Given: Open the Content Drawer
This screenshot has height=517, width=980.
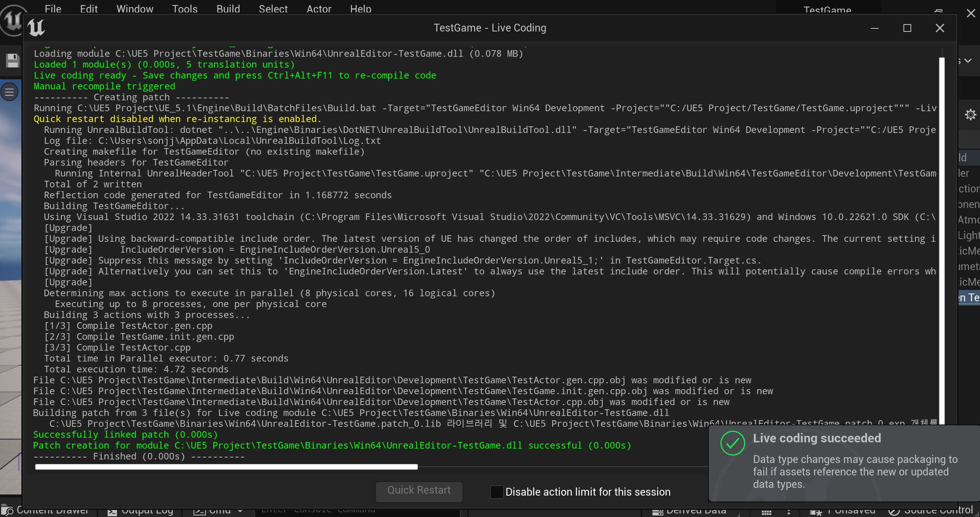Looking at the screenshot, I should point(45,510).
